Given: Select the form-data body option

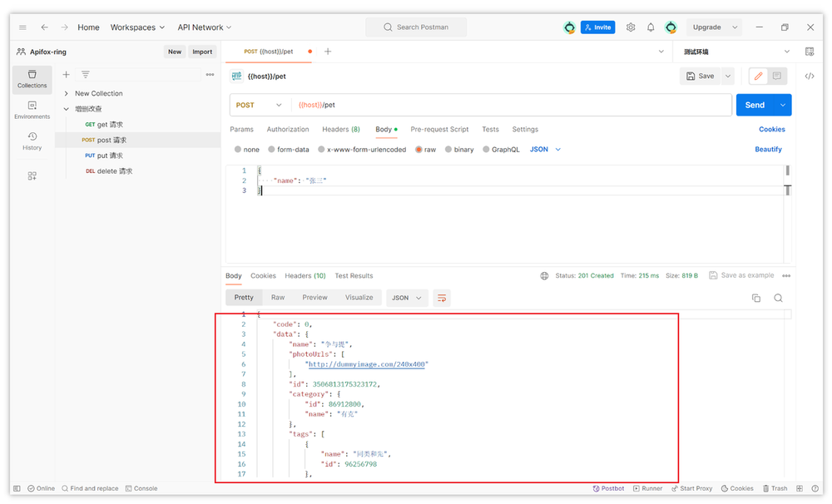Looking at the screenshot, I should point(289,150).
